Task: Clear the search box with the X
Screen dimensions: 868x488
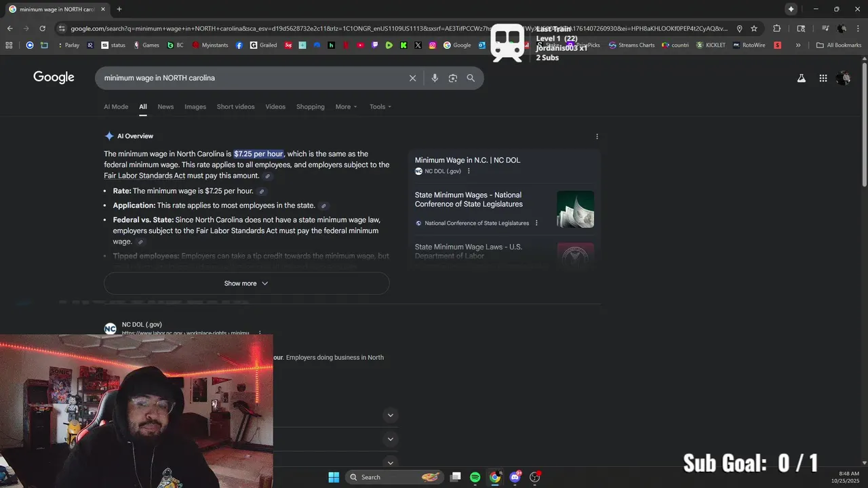Action: 412,78
